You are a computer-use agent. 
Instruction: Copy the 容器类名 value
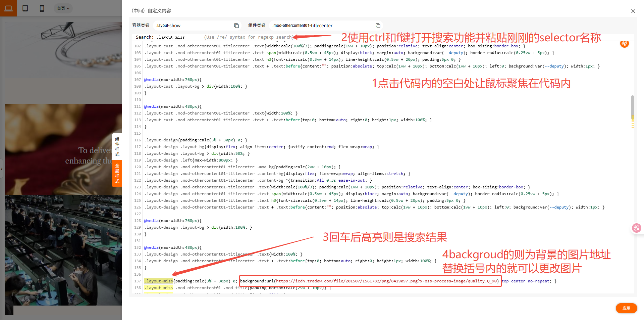pos(236,26)
